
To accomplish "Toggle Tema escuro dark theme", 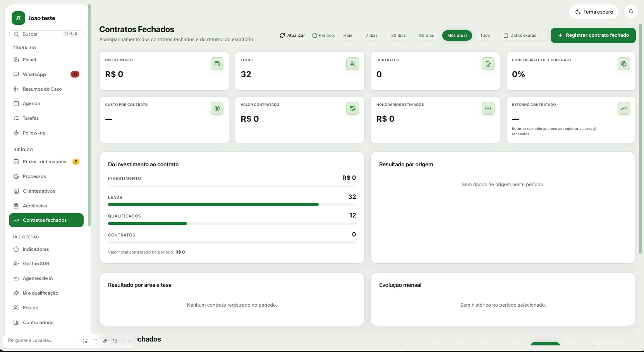I will 594,12.
